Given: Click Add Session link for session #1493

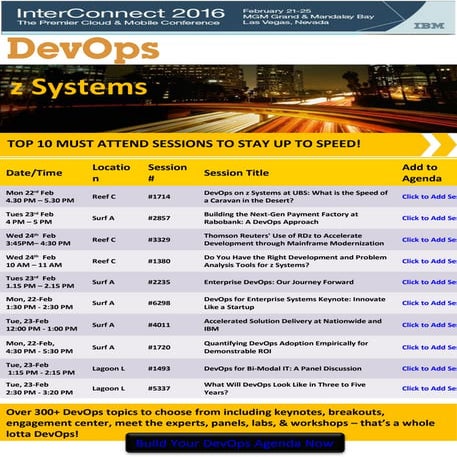Looking at the screenshot, I should (429, 369).
